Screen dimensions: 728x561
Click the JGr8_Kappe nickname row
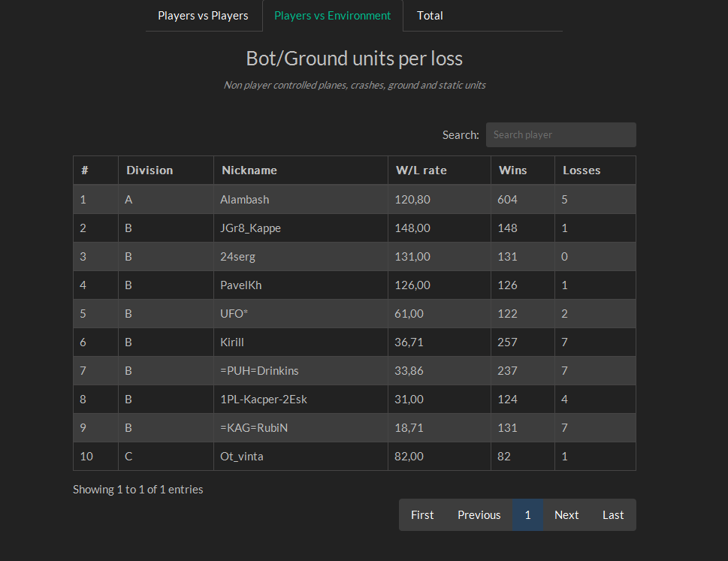pyautogui.click(x=250, y=228)
